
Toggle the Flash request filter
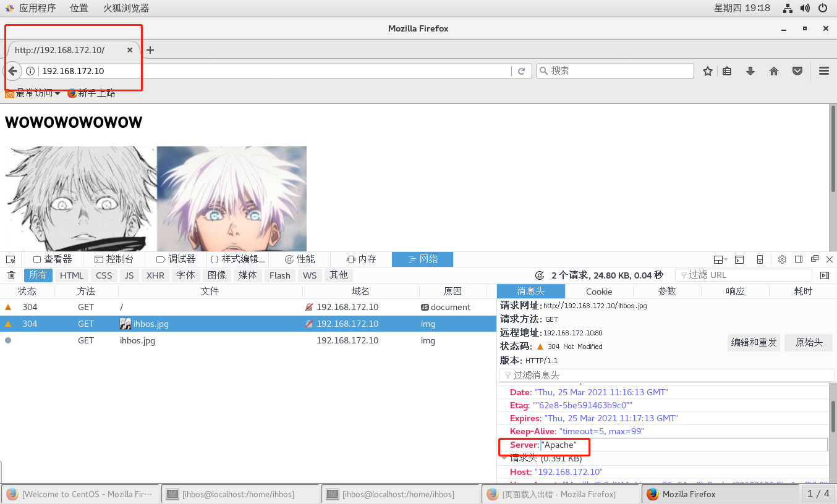coord(280,275)
